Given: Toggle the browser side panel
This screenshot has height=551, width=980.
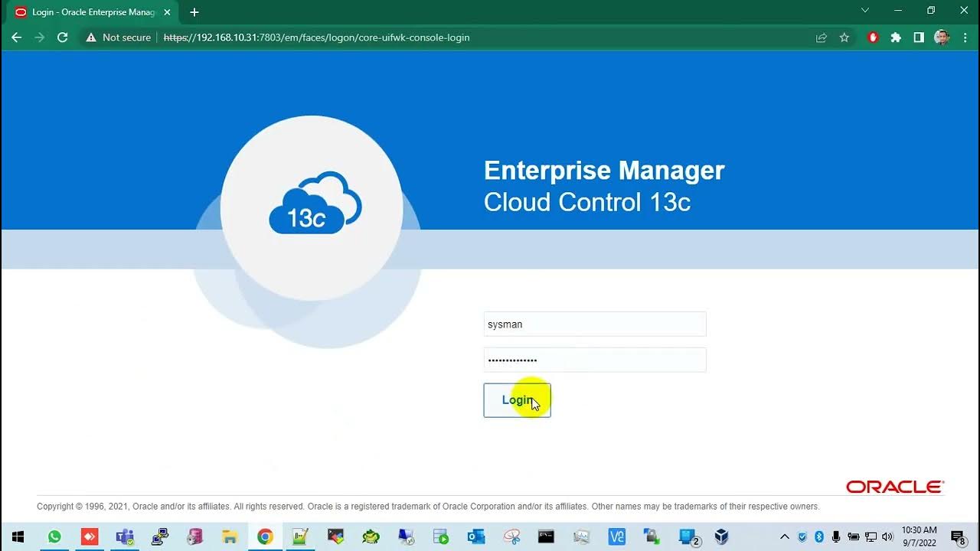Looking at the screenshot, I should [x=919, y=37].
